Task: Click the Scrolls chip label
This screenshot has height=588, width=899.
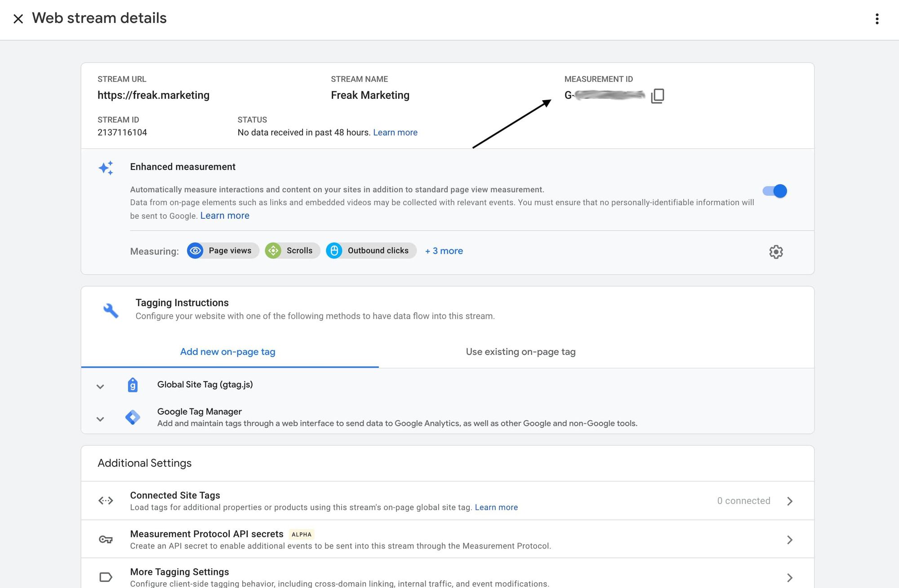Action: [x=299, y=251]
